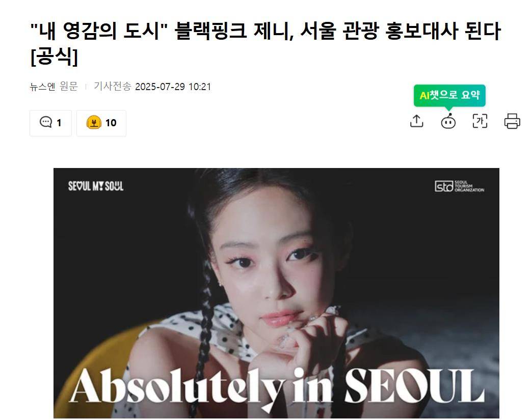
Task: Click the comment count number 1
Action: [59, 123]
